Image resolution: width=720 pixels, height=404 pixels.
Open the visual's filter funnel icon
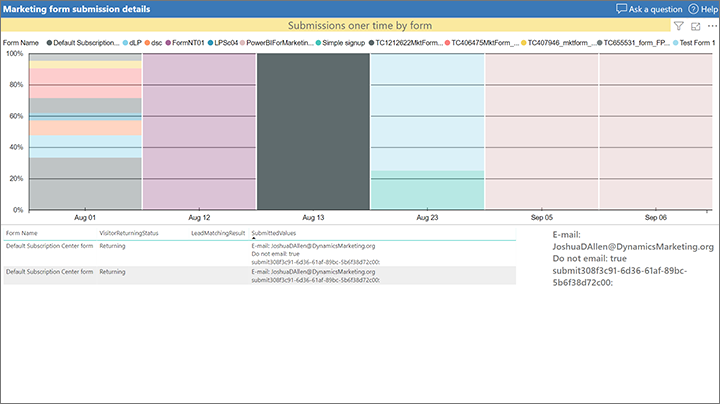coord(679,26)
